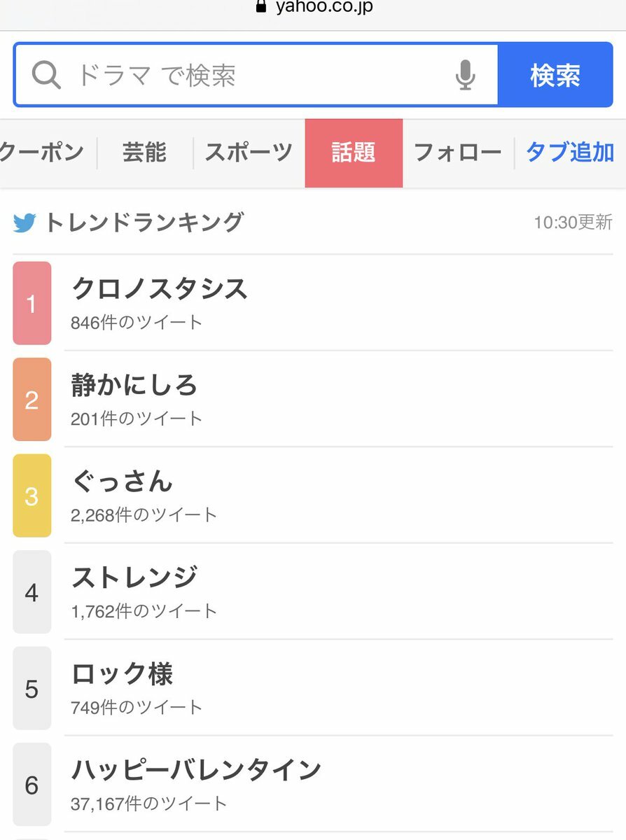Viewport: 626px width, 840px height.
Task: Tap the yahoo.co.jp address bar
Action: [313, 8]
